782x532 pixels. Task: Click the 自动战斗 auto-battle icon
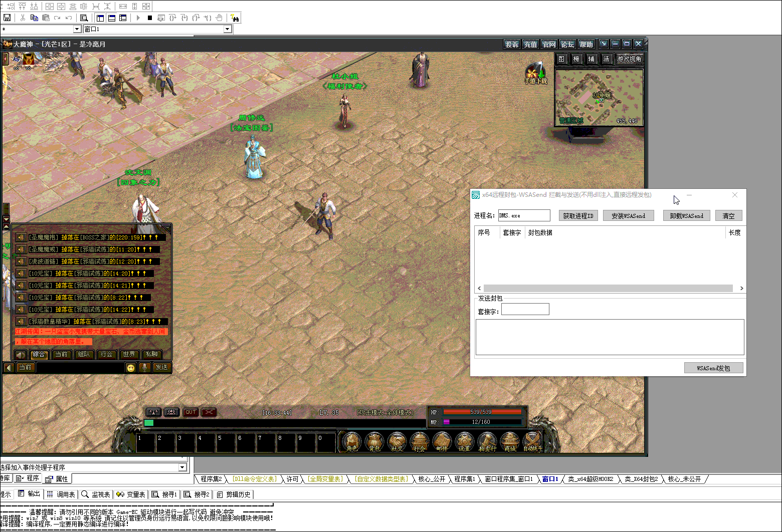pos(532,441)
